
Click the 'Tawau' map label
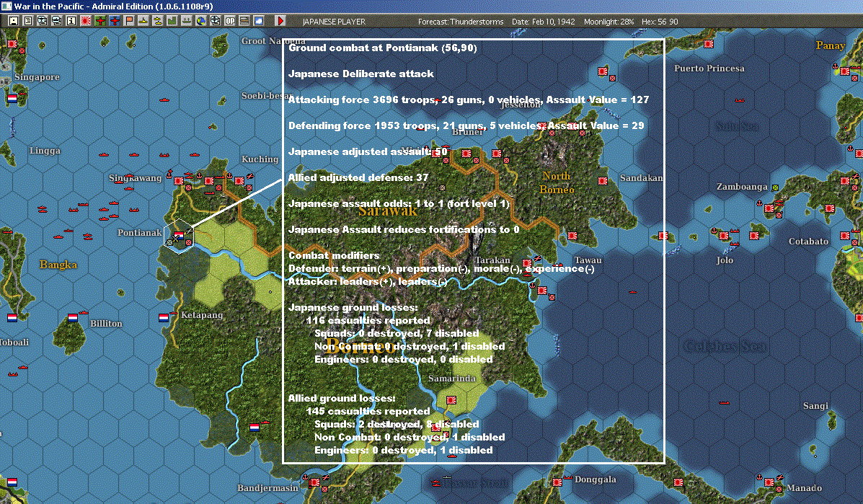(588, 260)
